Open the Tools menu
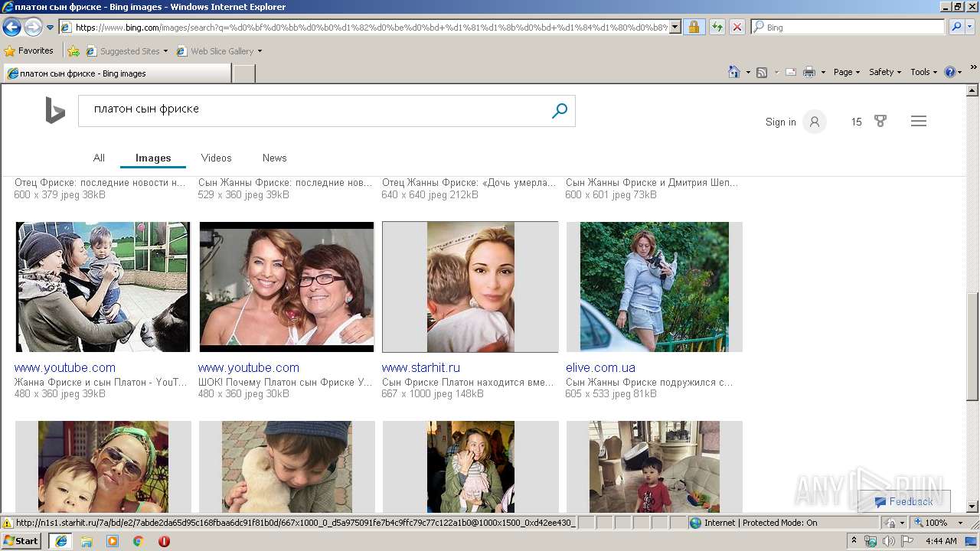Screen dimensions: 980x551 click(923, 72)
